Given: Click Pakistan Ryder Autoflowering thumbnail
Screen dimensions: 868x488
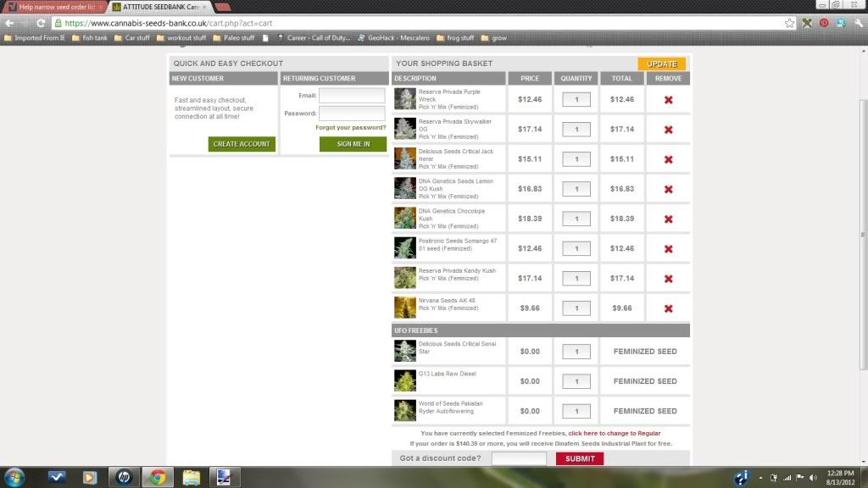Looking at the screenshot, I should pos(404,411).
